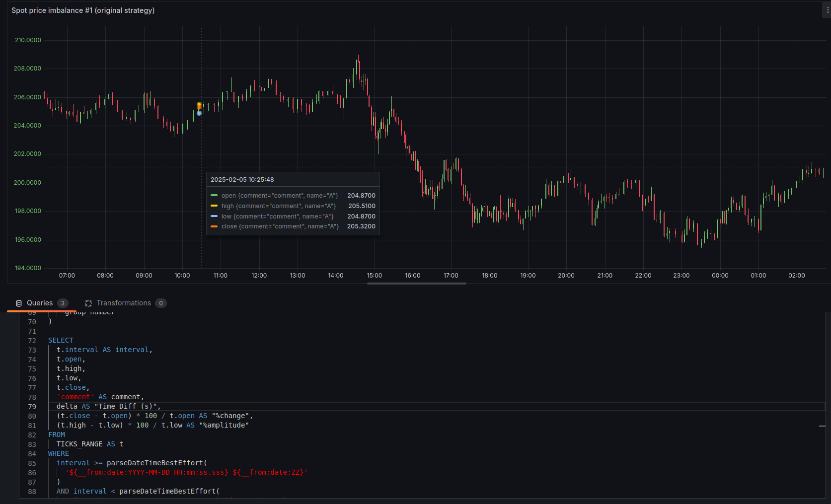Click the tooltip timestamp 2025-02-05 10:25:48

click(242, 180)
